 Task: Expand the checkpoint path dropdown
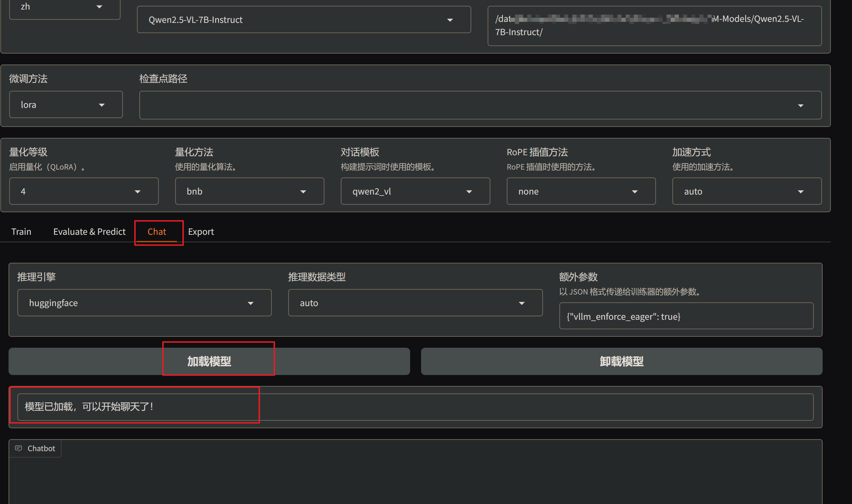click(480, 105)
